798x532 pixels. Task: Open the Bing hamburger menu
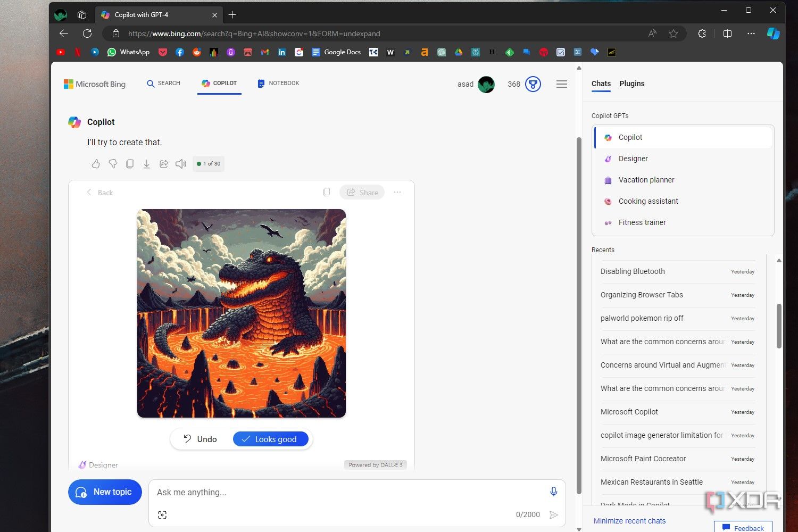click(x=561, y=84)
